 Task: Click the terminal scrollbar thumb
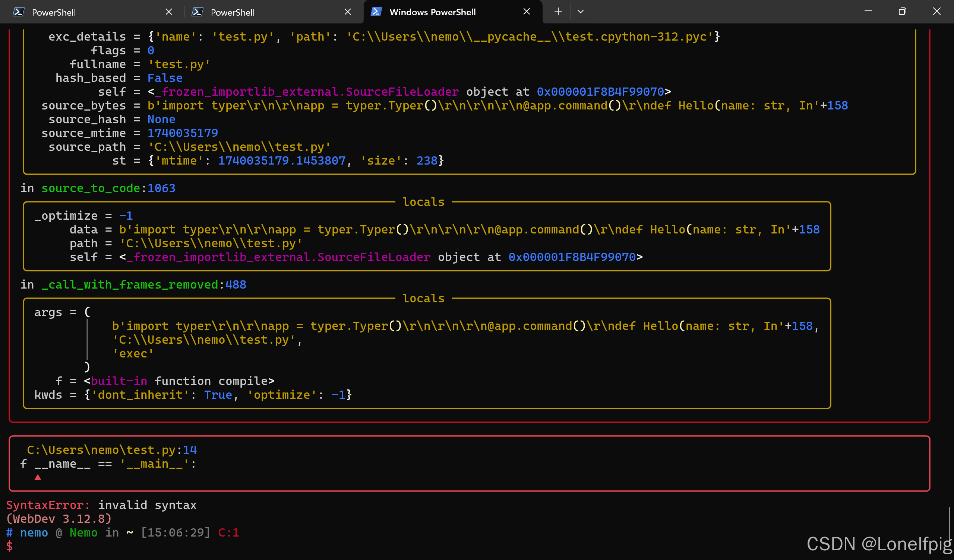(x=949, y=524)
